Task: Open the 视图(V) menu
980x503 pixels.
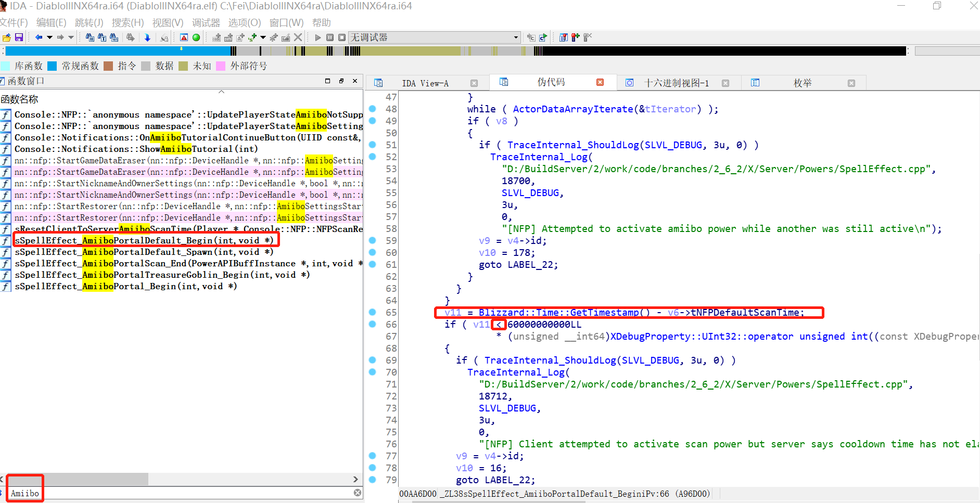Action: point(168,23)
